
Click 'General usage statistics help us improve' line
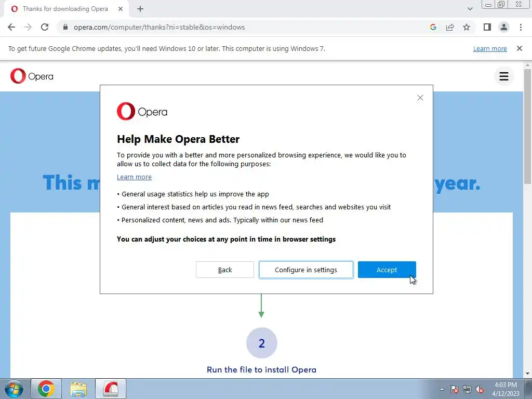[193, 194]
